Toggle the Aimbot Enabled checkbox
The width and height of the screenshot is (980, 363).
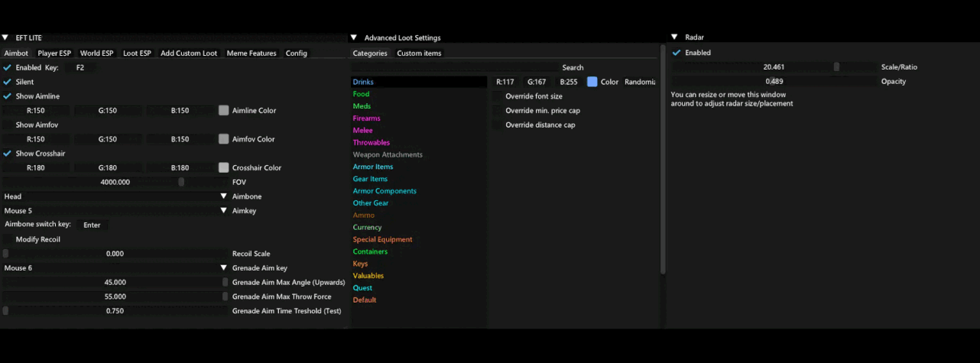click(8, 67)
